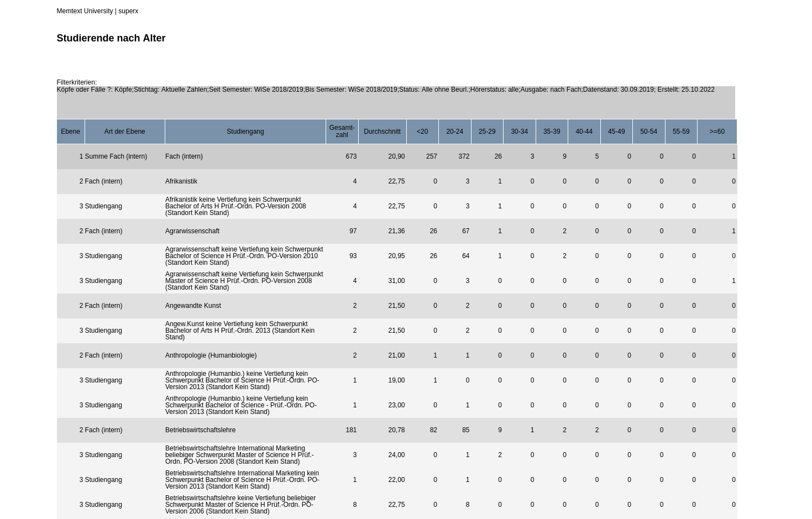Select the '35-39' age column header
Screen dimensions: 812x519
click(552, 132)
